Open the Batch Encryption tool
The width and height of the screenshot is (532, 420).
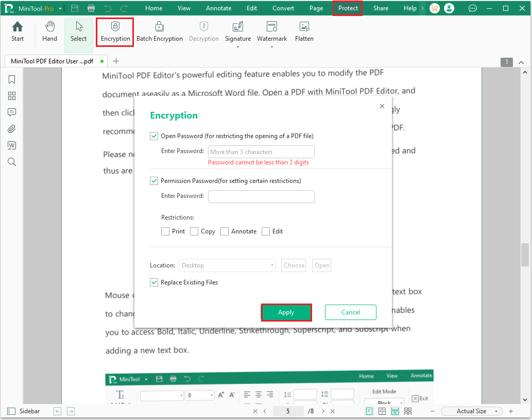159,27
